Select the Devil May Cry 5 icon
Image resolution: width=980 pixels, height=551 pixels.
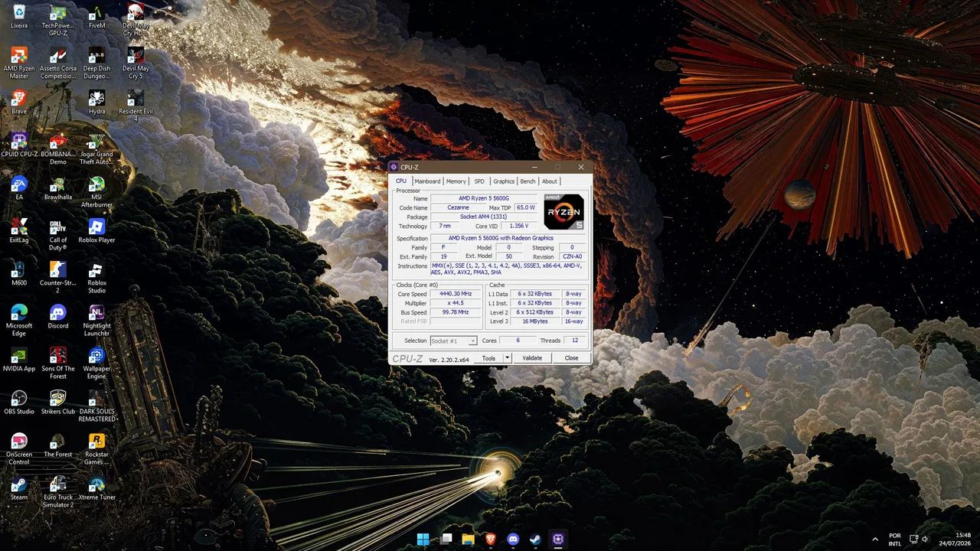(136, 64)
